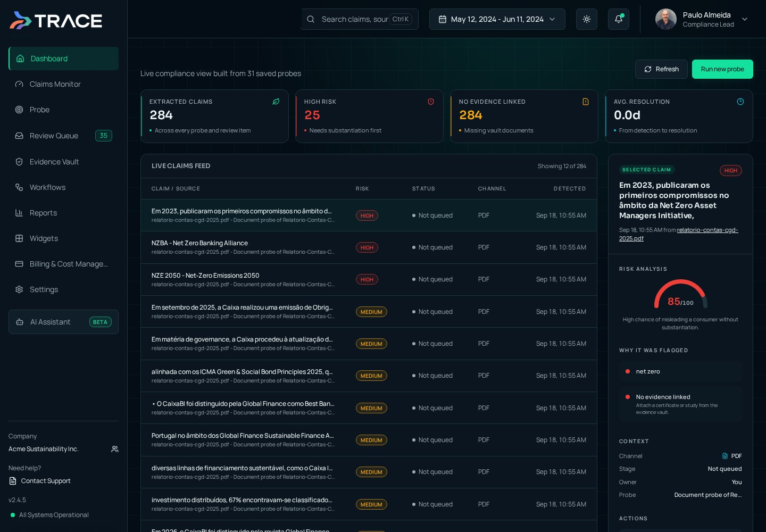Click Run new probe
This screenshot has height=532, width=766.
click(x=722, y=69)
